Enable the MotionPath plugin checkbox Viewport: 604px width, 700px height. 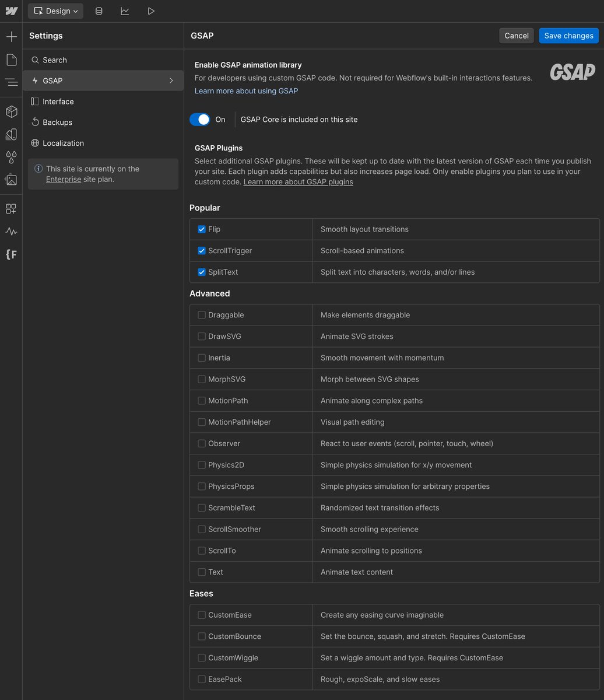202,401
